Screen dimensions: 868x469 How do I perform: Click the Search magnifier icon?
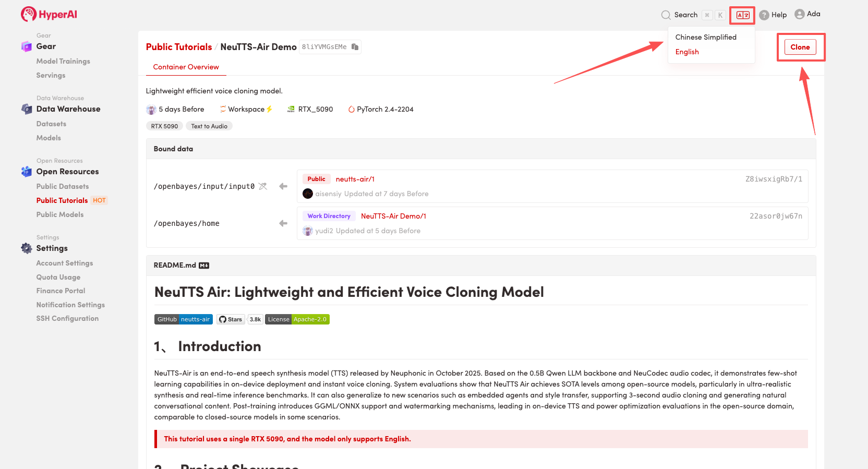(x=666, y=15)
